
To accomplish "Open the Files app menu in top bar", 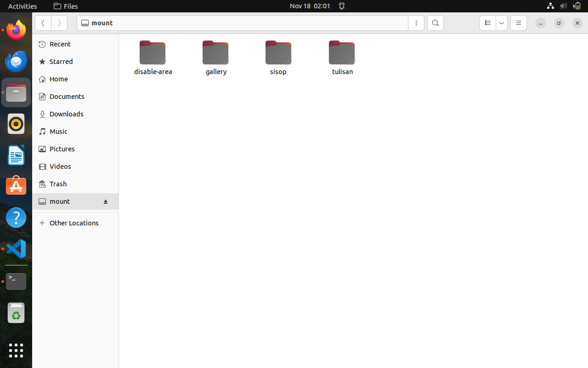I will point(66,6).
